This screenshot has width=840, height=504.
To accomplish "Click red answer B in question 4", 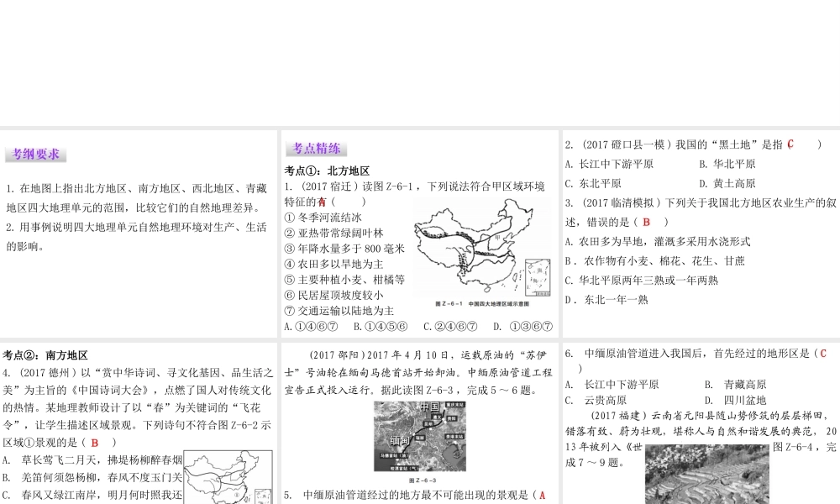I will [94, 443].
